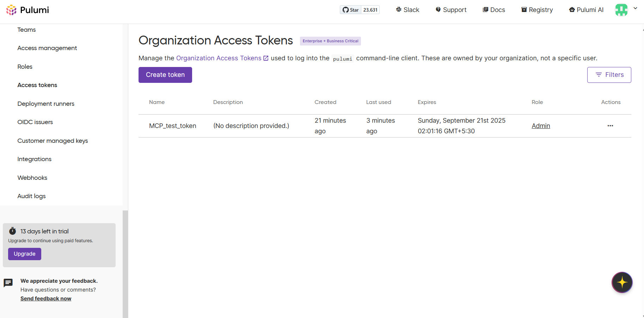The image size is (644, 318).
Task: Open Webhooks in the sidebar
Action: coord(32,178)
